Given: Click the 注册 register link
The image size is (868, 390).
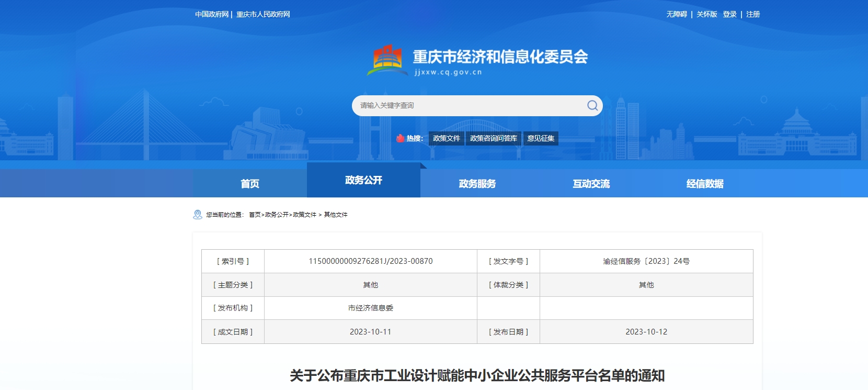Looking at the screenshot, I should [753, 15].
